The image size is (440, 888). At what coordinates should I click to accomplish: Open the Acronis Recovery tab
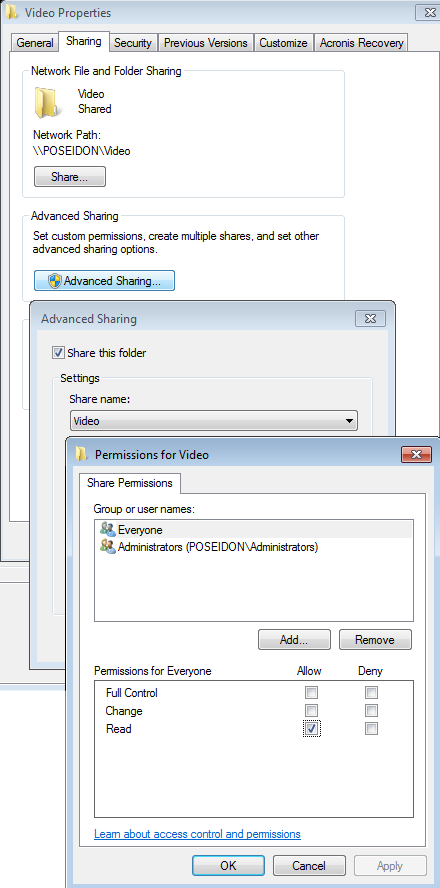click(361, 42)
